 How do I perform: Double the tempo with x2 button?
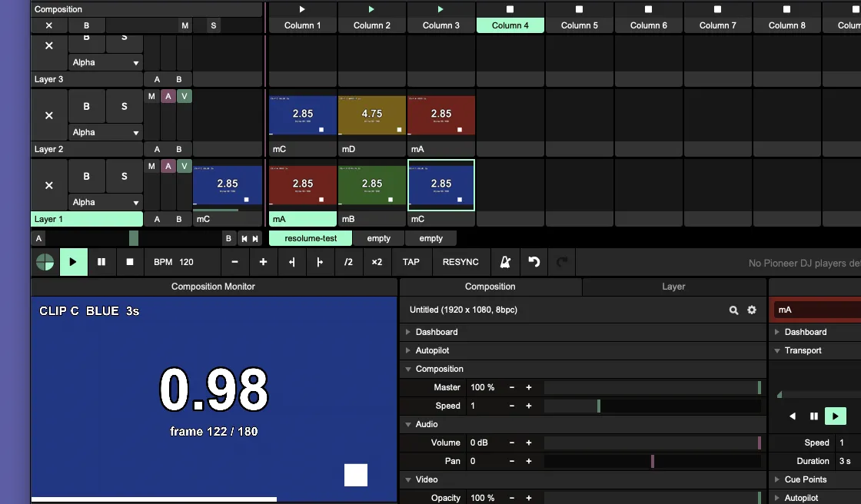[377, 262]
